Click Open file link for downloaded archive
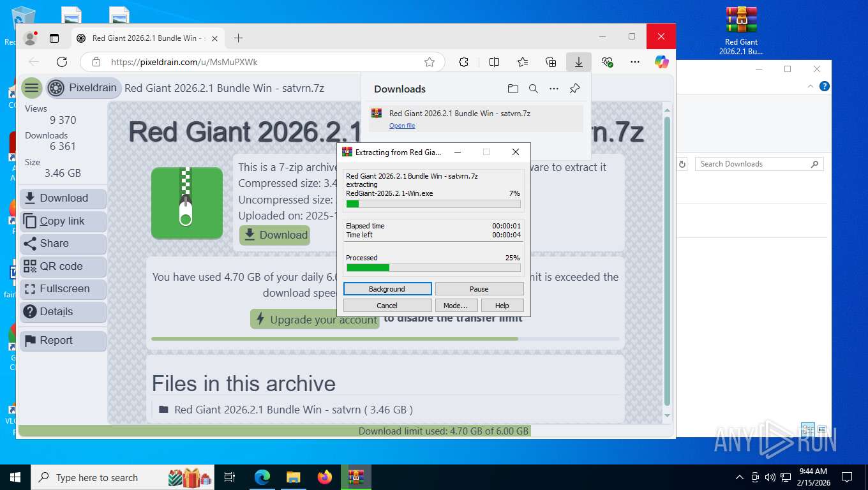Image resolution: width=868 pixels, height=490 pixels. tap(402, 126)
